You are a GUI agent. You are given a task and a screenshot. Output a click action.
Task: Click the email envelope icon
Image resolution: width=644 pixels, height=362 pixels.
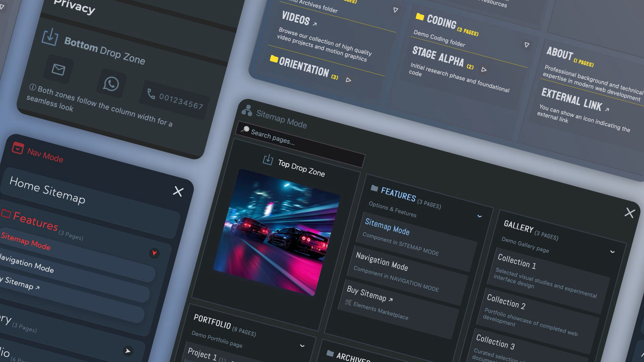pyautogui.click(x=58, y=69)
